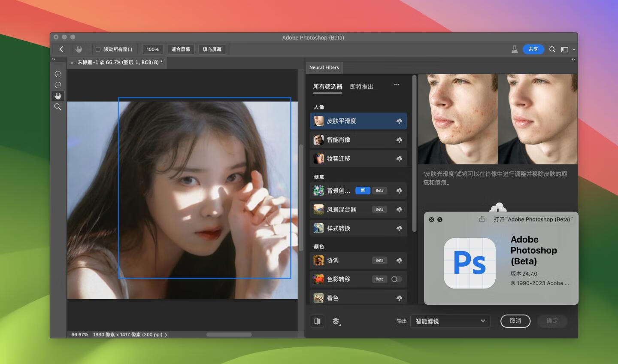Select the 样式转换 filter row

click(358, 228)
